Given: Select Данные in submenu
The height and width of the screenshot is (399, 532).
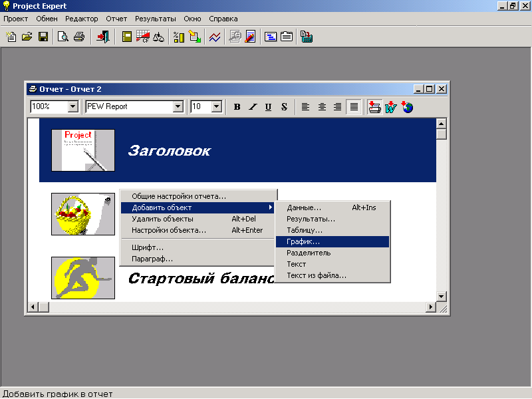Looking at the screenshot, I should [332, 207].
